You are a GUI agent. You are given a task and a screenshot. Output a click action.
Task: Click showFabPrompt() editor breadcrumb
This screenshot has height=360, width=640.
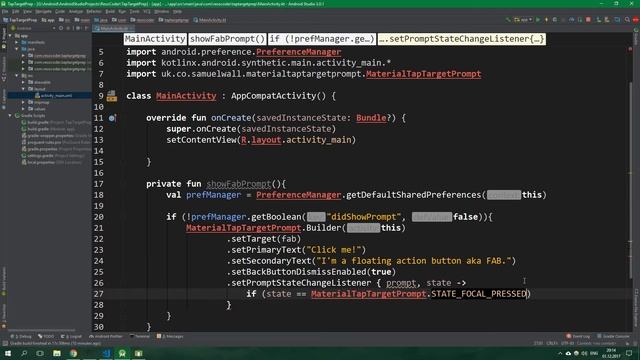(227, 39)
